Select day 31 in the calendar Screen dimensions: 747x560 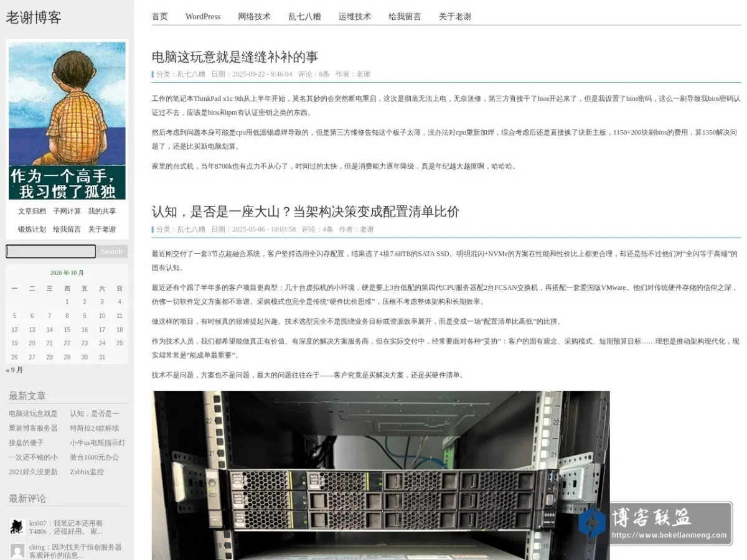coord(102,357)
